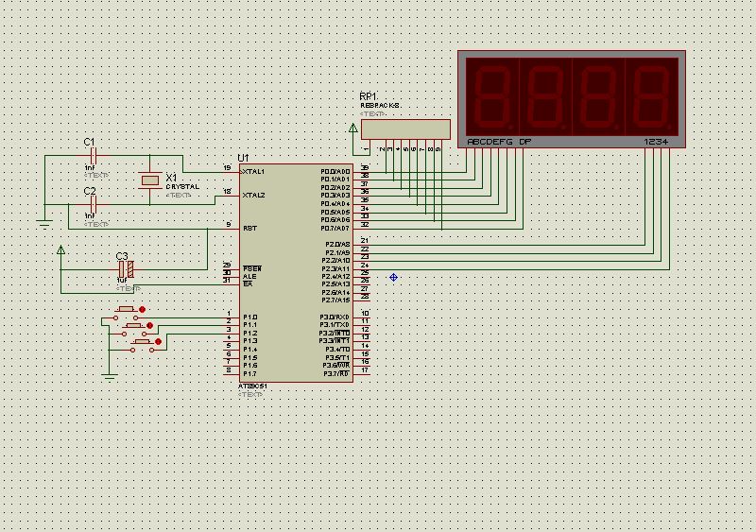Image resolution: width=756 pixels, height=532 pixels.
Task: Click pin number 9 next to RST
Action: [x=229, y=224]
